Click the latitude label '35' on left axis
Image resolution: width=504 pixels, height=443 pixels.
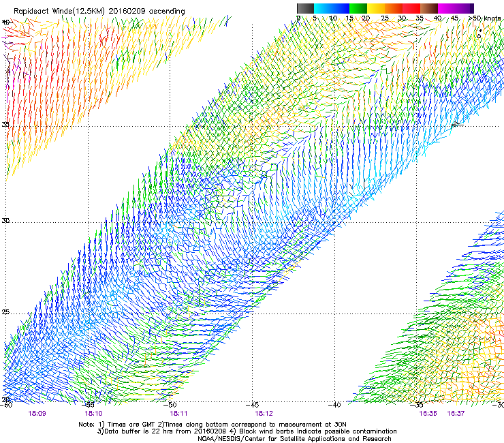[5, 124]
